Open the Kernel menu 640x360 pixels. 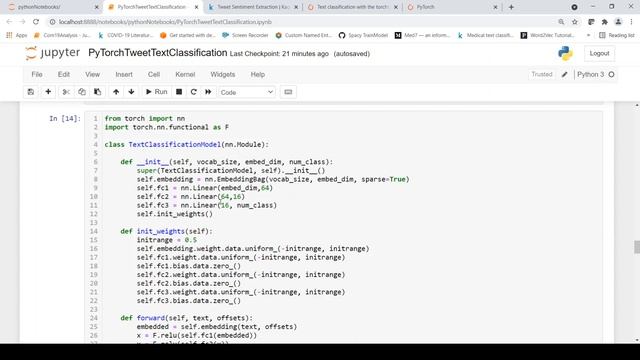[x=185, y=74]
